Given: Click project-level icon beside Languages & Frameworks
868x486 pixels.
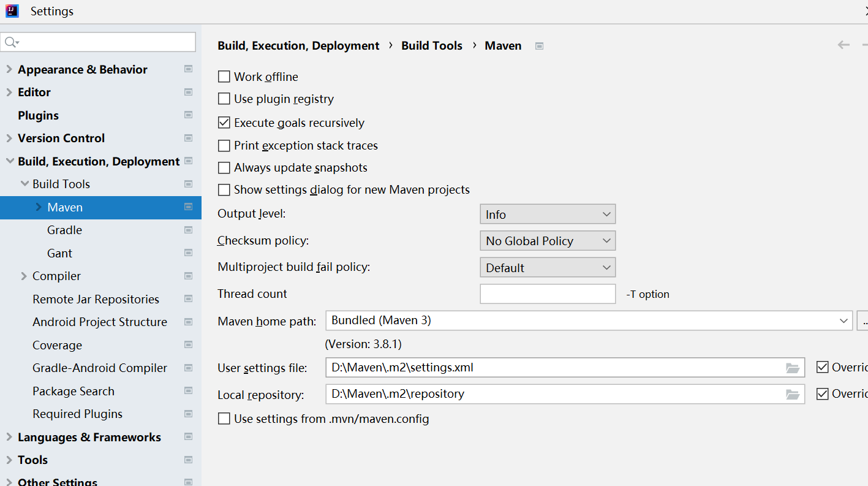Looking at the screenshot, I should tap(189, 437).
